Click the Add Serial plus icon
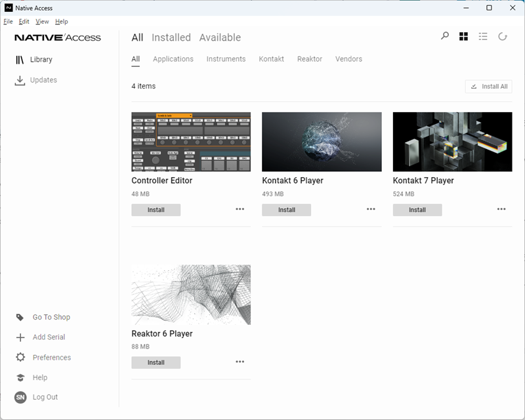The height and width of the screenshot is (420, 525). point(20,337)
